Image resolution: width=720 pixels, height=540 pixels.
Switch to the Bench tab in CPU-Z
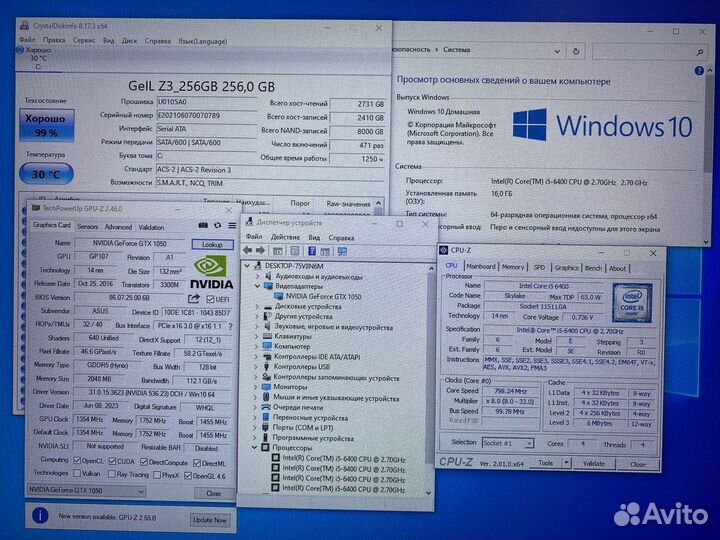pos(593,268)
